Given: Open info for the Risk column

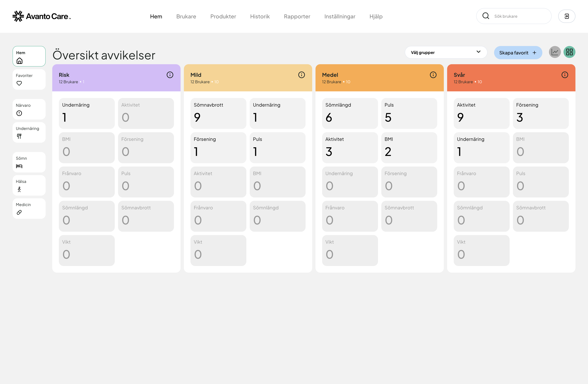Looking at the screenshot, I should click(170, 75).
